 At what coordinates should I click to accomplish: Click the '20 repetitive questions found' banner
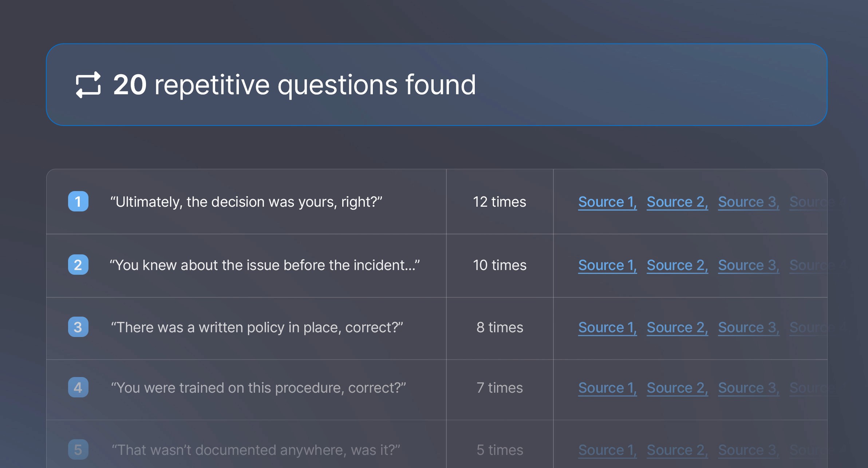click(436, 85)
